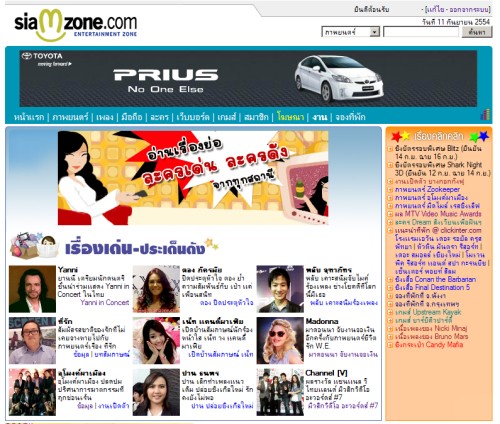Click the plus icon beside MTV Video Music Awards
This screenshot has width=500, height=424.
(x=390, y=214)
